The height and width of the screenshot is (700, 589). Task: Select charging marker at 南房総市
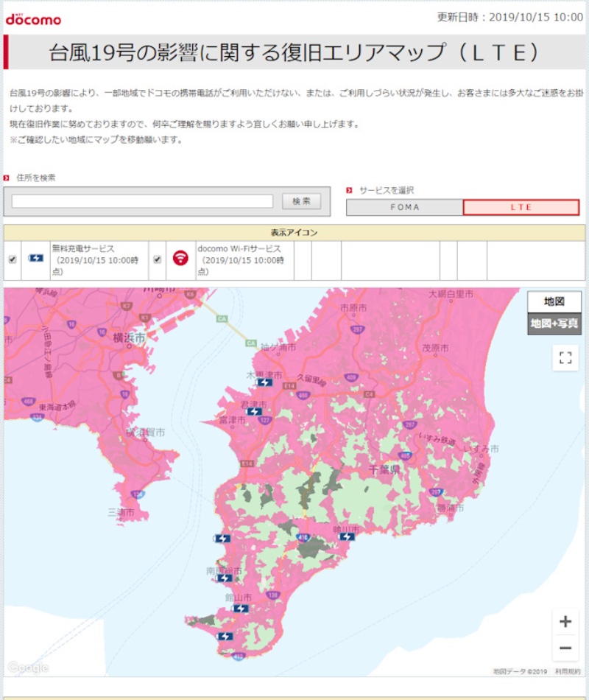(x=225, y=578)
